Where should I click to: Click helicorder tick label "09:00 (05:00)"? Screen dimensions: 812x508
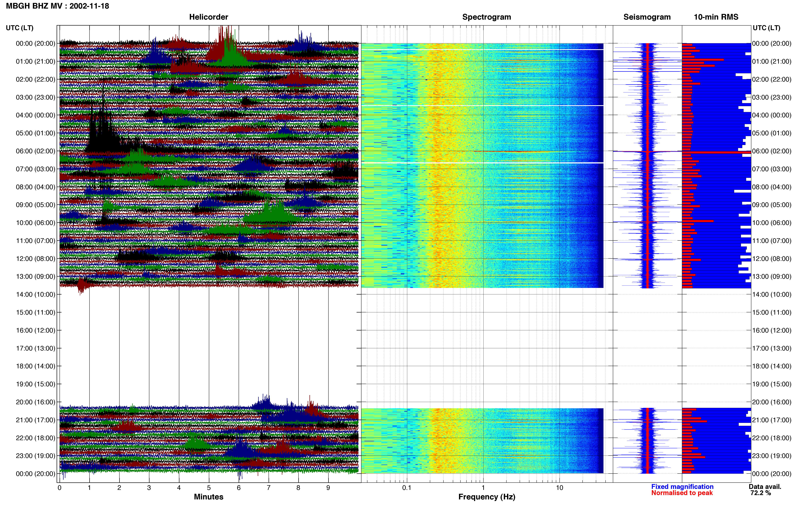[x=35, y=205]
